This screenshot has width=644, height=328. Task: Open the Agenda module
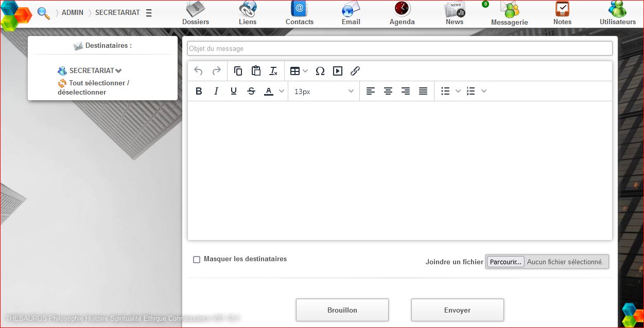(x=402, y=13)
